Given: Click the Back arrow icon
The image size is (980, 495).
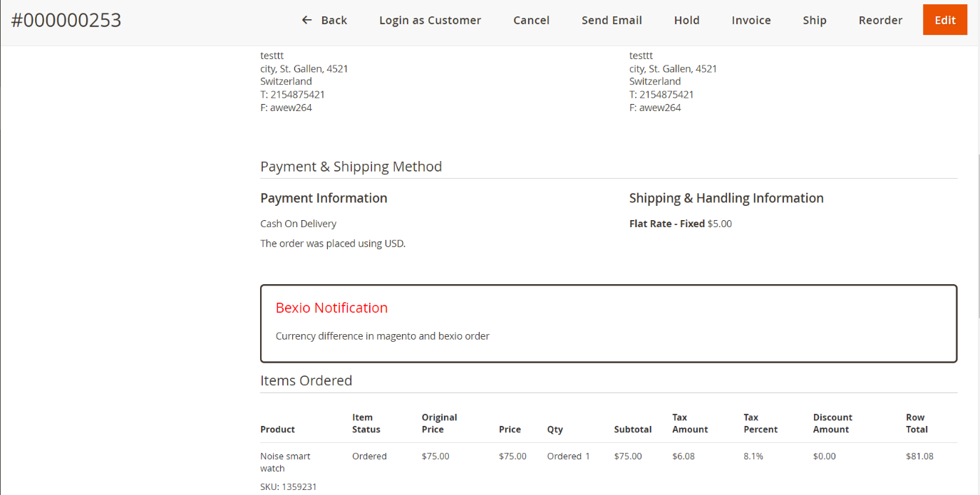Looking at the screenshot, I should 306,20.
